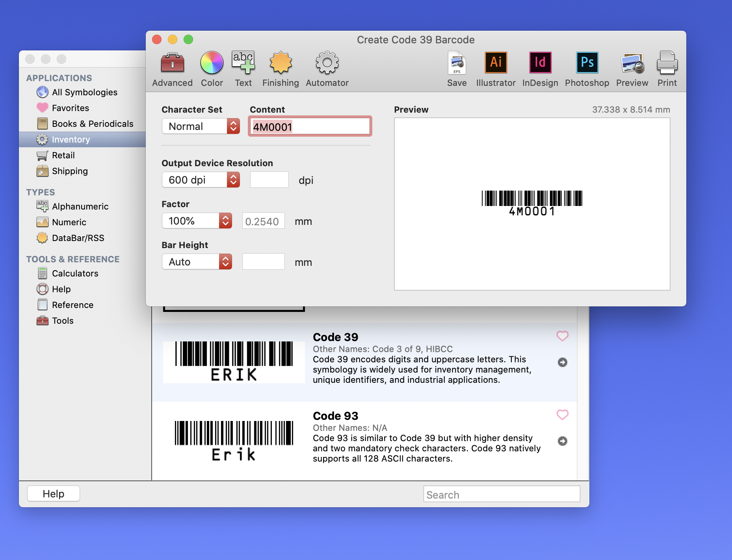
Task: Open Code 93 with arrow button
Action: point(562,441)
